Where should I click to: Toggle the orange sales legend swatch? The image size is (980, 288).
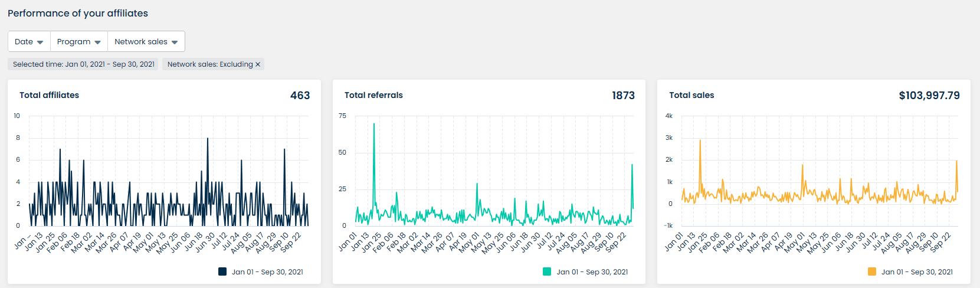tap(872, 271)
